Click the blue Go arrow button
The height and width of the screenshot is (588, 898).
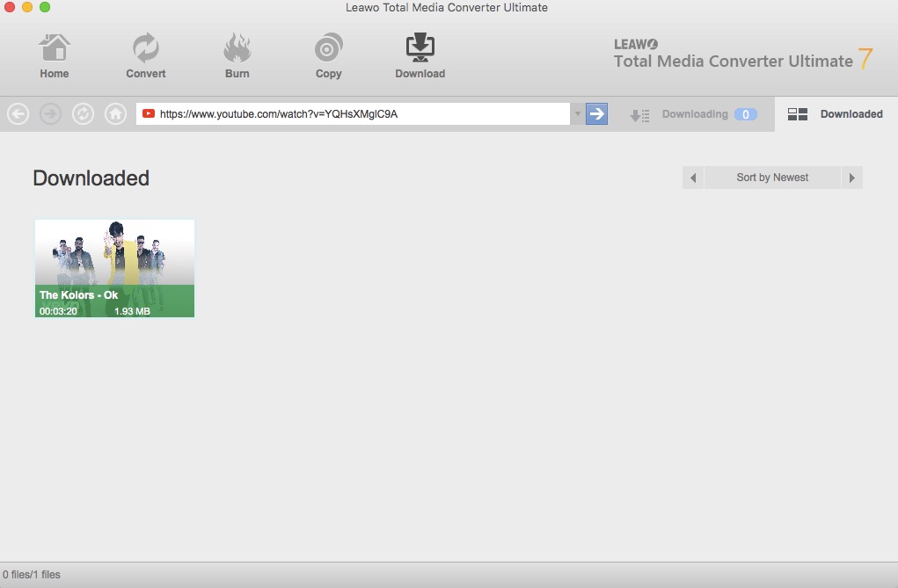(x=596, y=114)
